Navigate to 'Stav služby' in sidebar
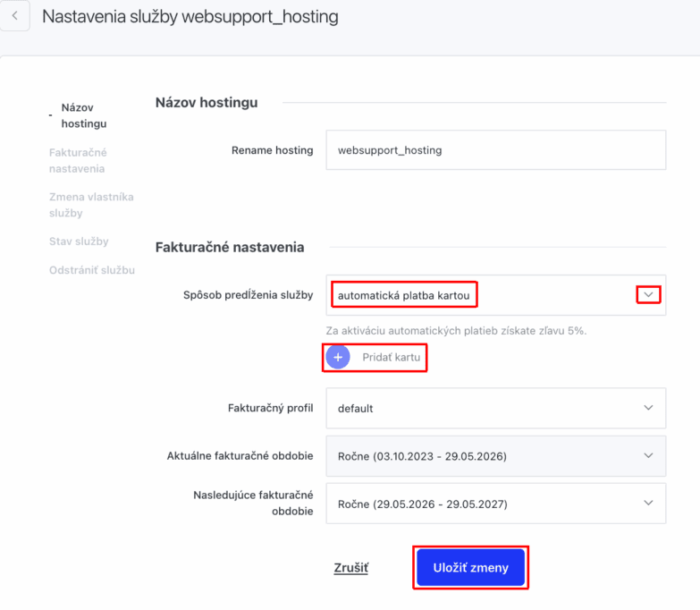 [79, 241]
